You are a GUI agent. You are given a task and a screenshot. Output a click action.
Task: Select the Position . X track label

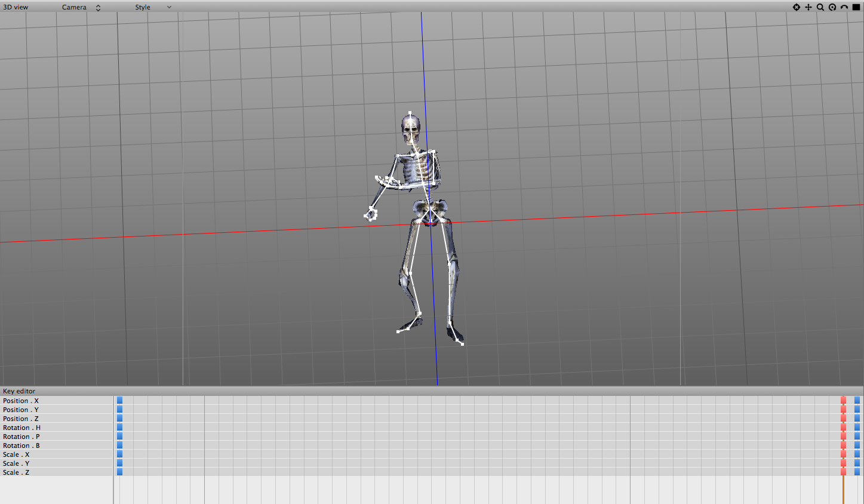21,401
